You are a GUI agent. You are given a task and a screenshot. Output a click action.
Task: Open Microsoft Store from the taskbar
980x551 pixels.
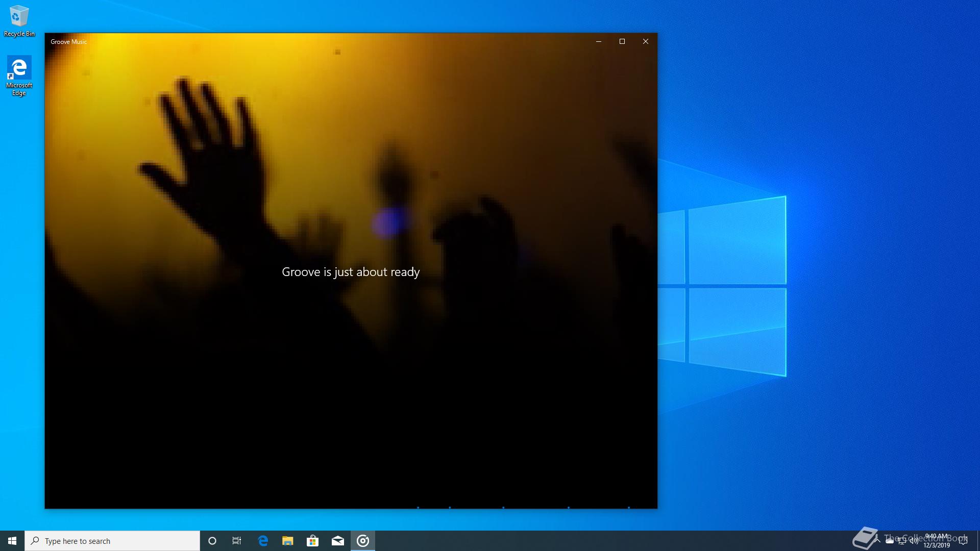(x=313, y=541)
